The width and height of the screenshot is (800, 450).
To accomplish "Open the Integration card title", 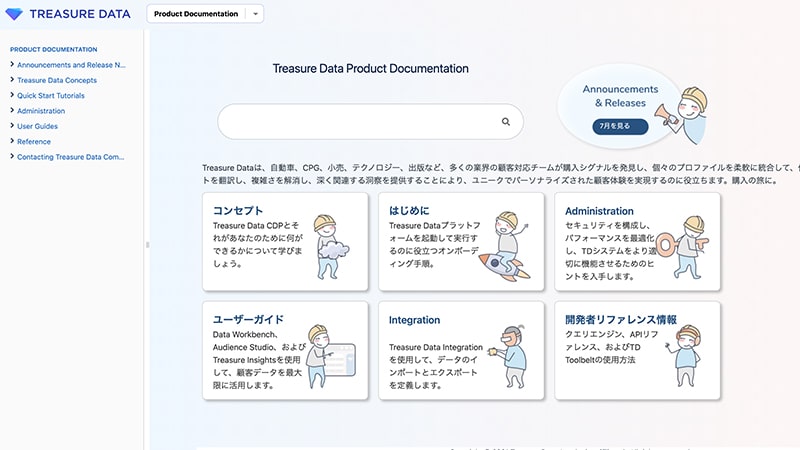I will pyautogui.click(x=414, y=320).
